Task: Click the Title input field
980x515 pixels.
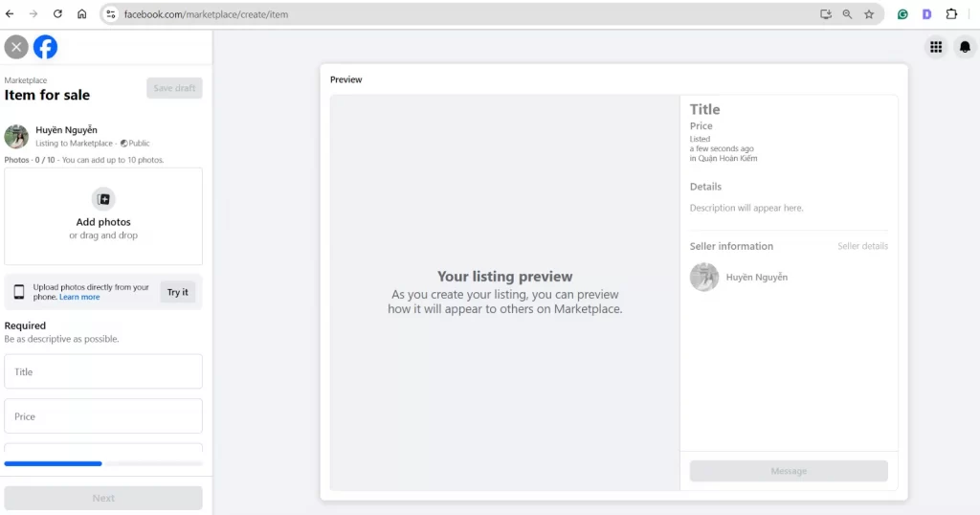Action: click(x=103, y=371)
